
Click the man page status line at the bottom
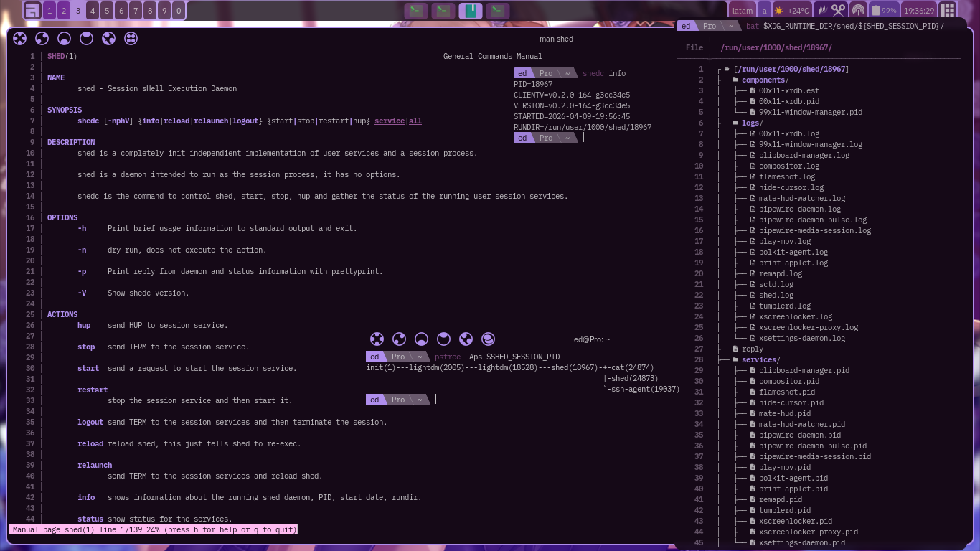pos(154,529)
